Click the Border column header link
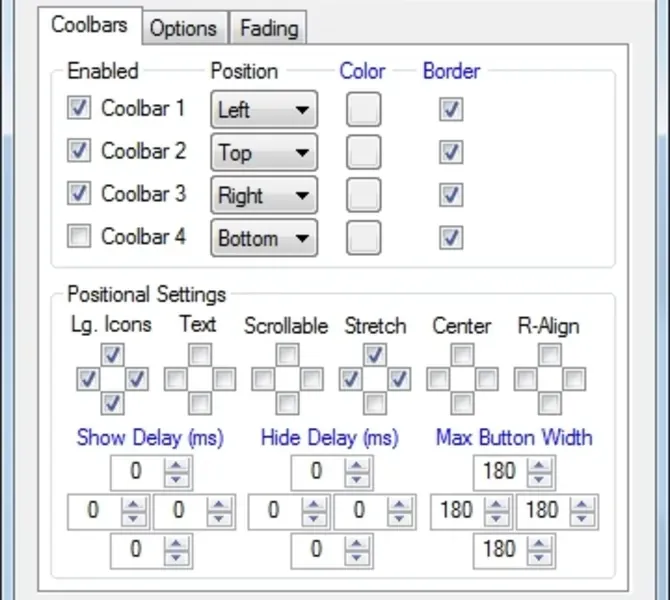The width and height of the screenshot is (670, 600). click(451, 71)
